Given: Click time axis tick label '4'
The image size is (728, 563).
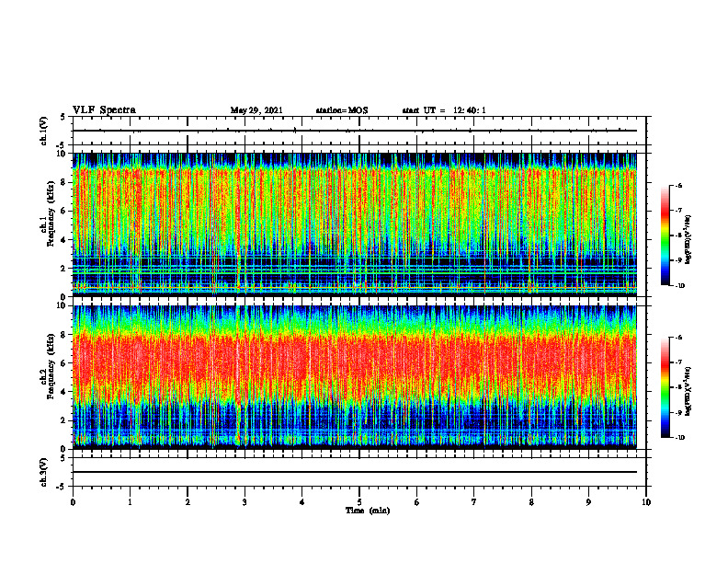Looking at the screenshot, I should tap(302, 502).
